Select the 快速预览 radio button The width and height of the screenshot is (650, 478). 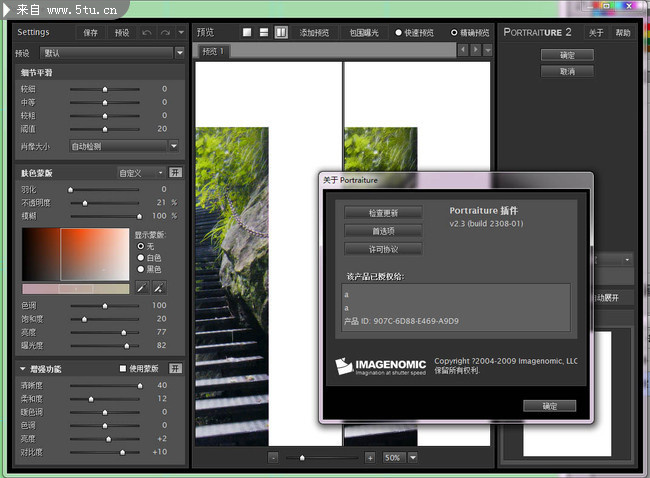[x=398, y=33]
